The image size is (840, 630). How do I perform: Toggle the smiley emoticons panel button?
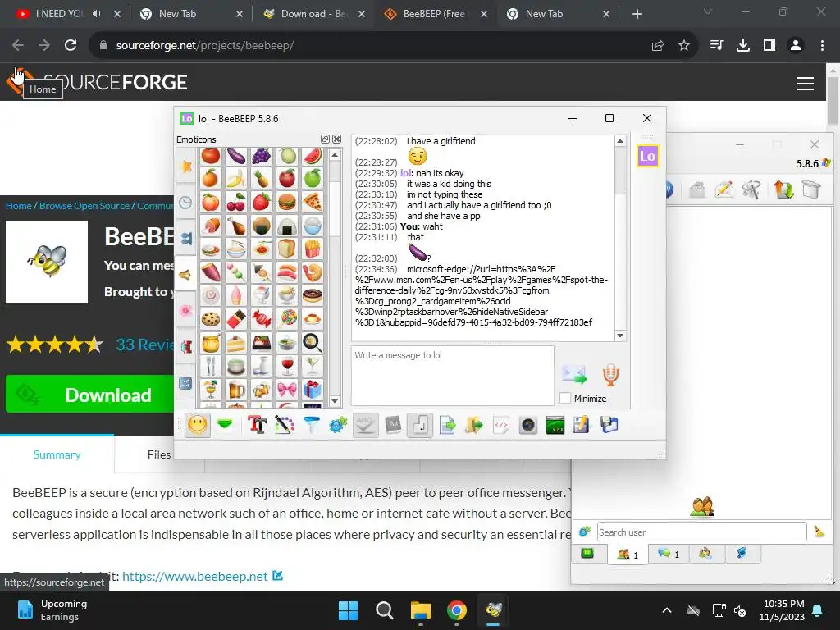(x=198, y=426)
